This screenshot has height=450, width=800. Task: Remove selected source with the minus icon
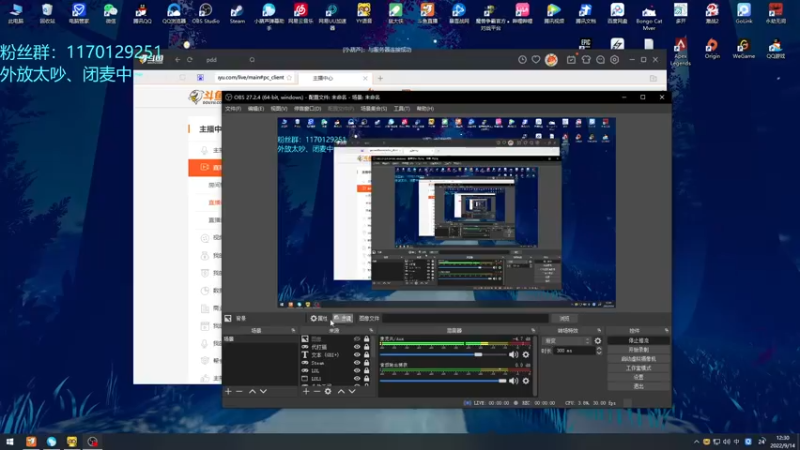pos(317,391)
